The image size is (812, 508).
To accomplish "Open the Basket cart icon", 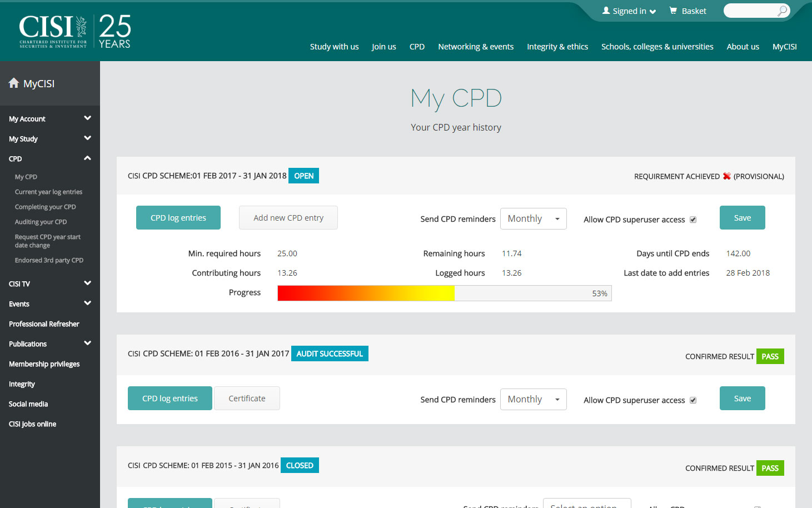I will point(673,11).
